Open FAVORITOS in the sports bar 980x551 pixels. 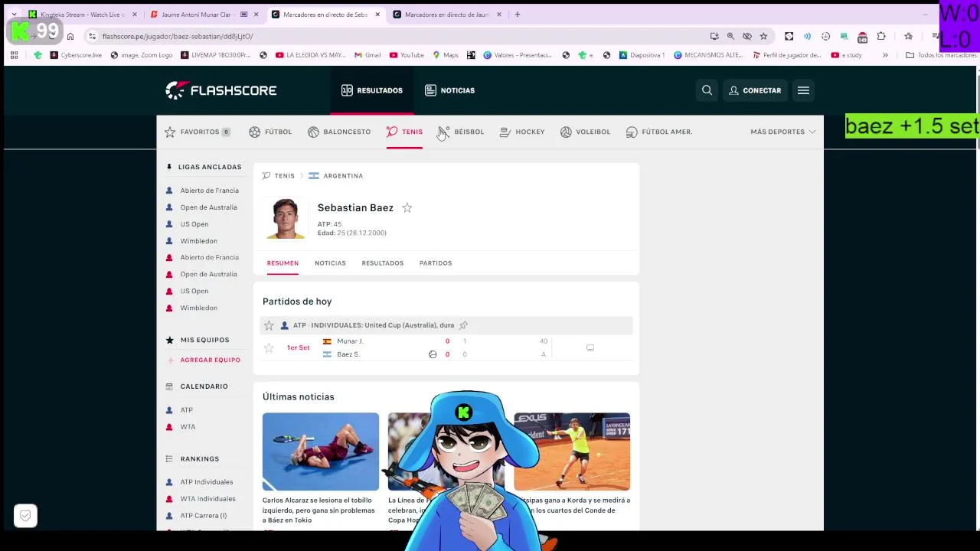point(198,132)
